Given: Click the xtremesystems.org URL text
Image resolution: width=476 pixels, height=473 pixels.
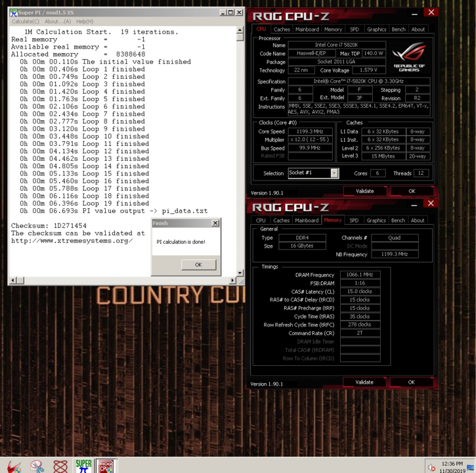Looking at the screenshot, I should pyautogui.click(x=72, y=240).
